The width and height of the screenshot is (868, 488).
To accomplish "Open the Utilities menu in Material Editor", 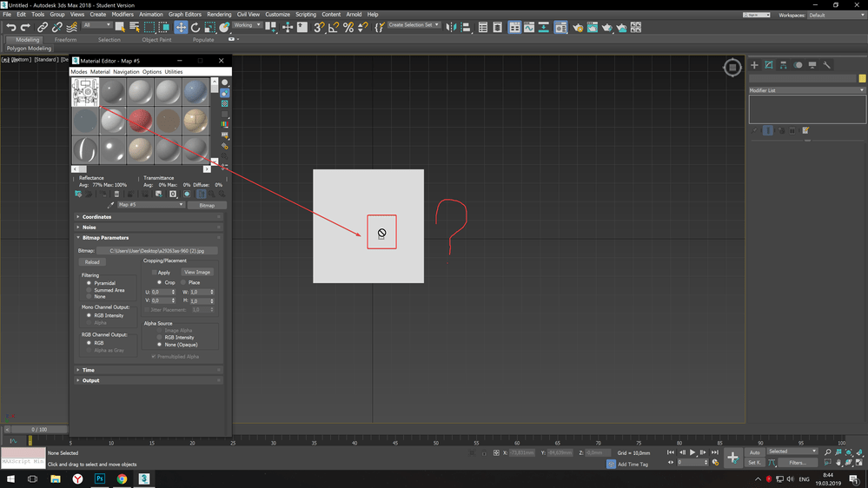I will coord(173,72).
